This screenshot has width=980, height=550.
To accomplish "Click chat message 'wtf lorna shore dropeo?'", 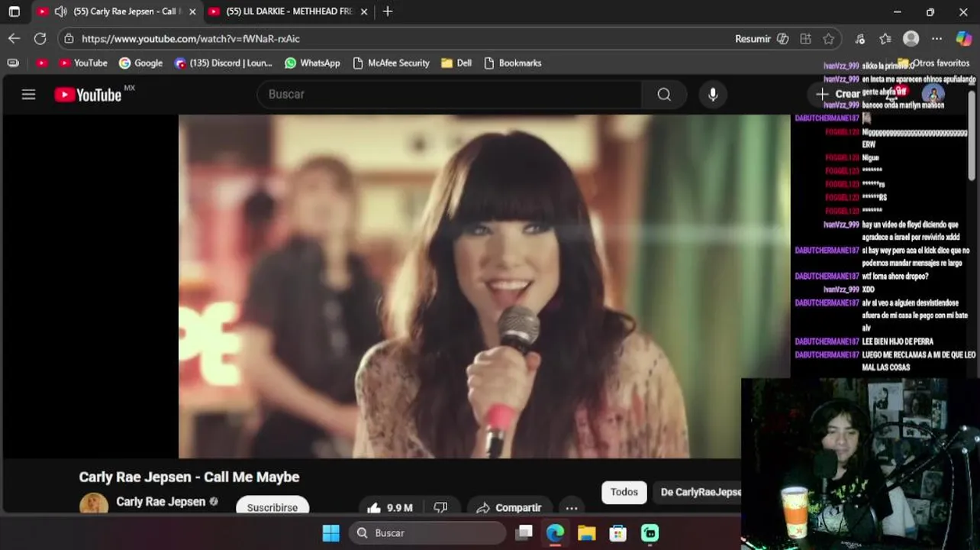I will point(895,276).
